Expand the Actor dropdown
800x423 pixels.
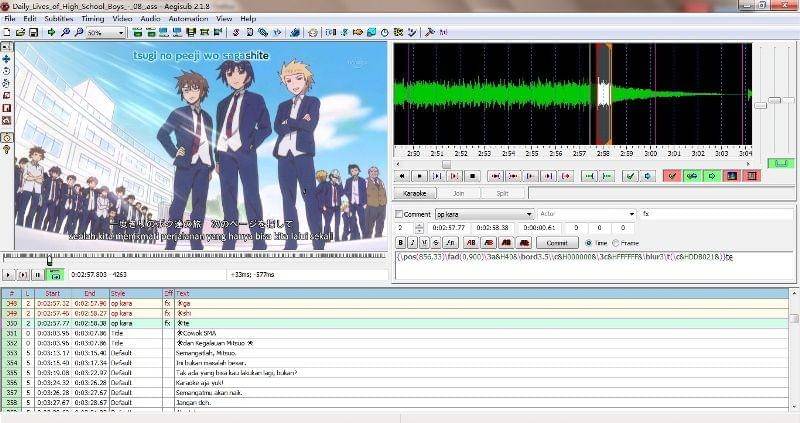(x=631, y=214)
